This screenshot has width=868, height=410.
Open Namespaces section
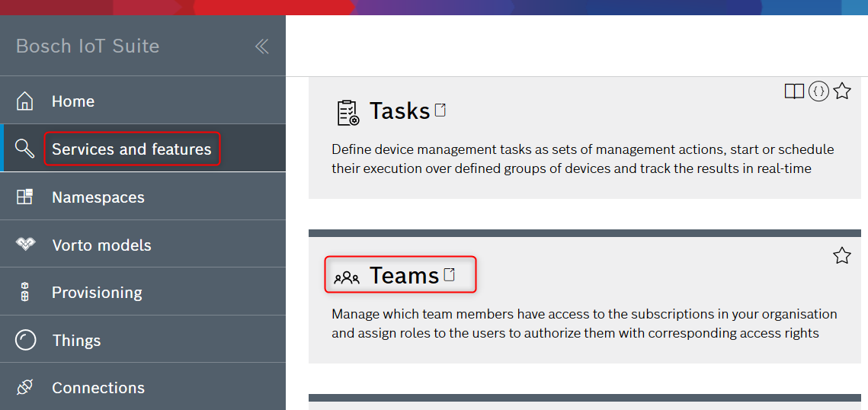143,197
